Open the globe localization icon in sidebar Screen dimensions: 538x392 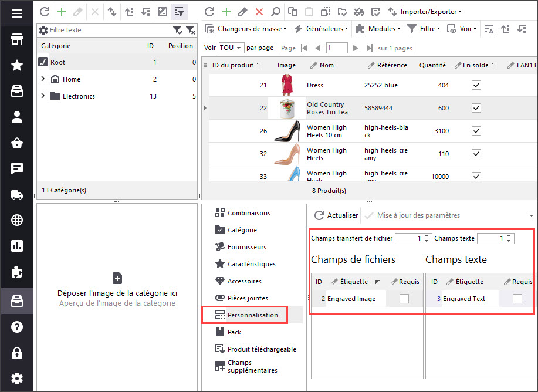tap(17, 220)
